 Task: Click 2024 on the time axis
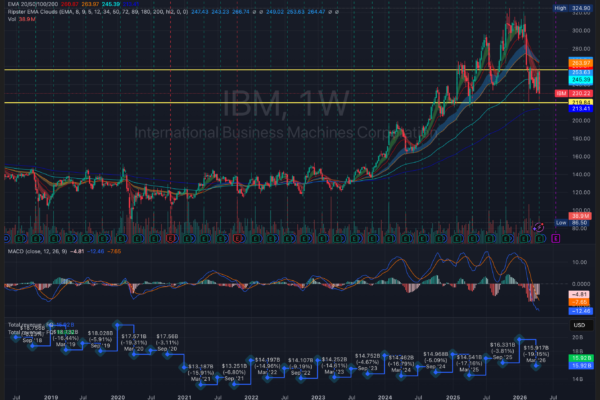385,397
